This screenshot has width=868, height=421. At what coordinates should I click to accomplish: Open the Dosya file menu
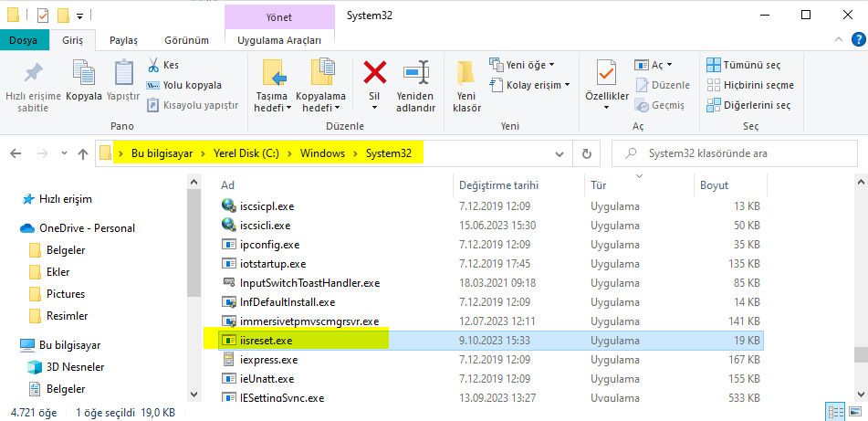(23, 40)
